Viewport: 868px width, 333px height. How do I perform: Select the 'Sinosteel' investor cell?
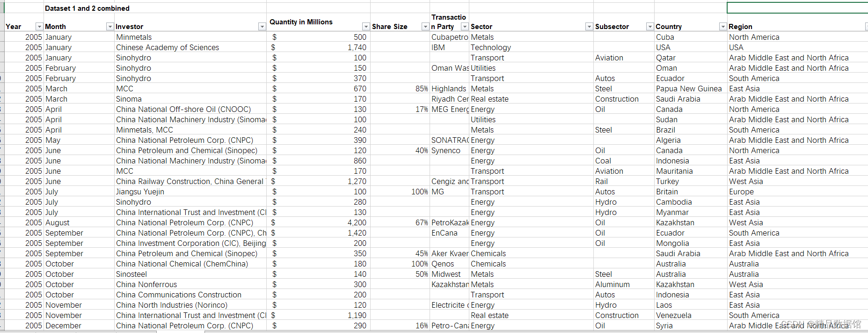[190, 274]
